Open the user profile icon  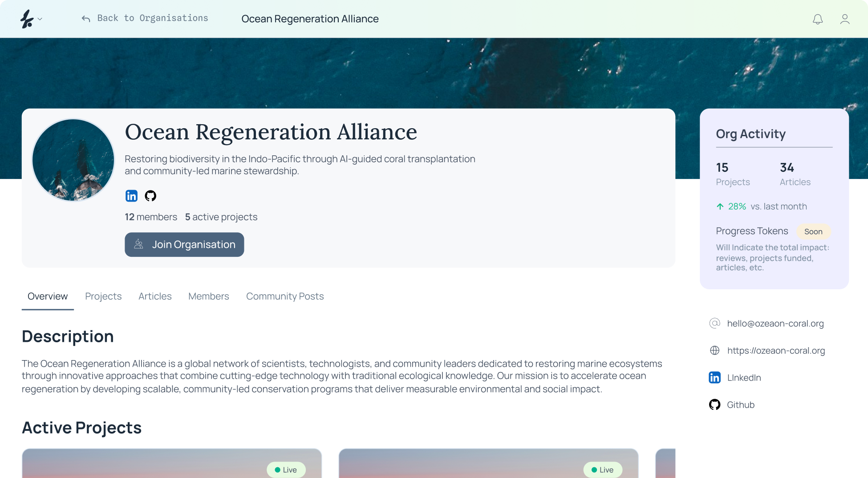pos(845,19)
